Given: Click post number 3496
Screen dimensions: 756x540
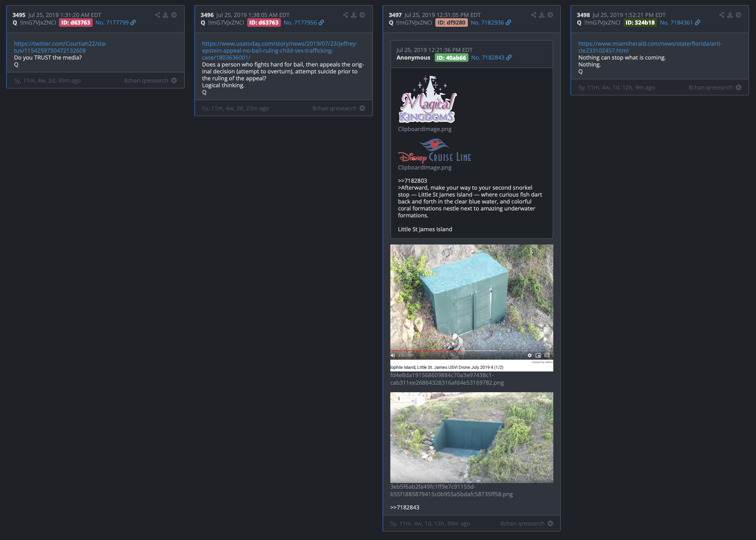Looking at the screenshot, I should pos(207,15).
